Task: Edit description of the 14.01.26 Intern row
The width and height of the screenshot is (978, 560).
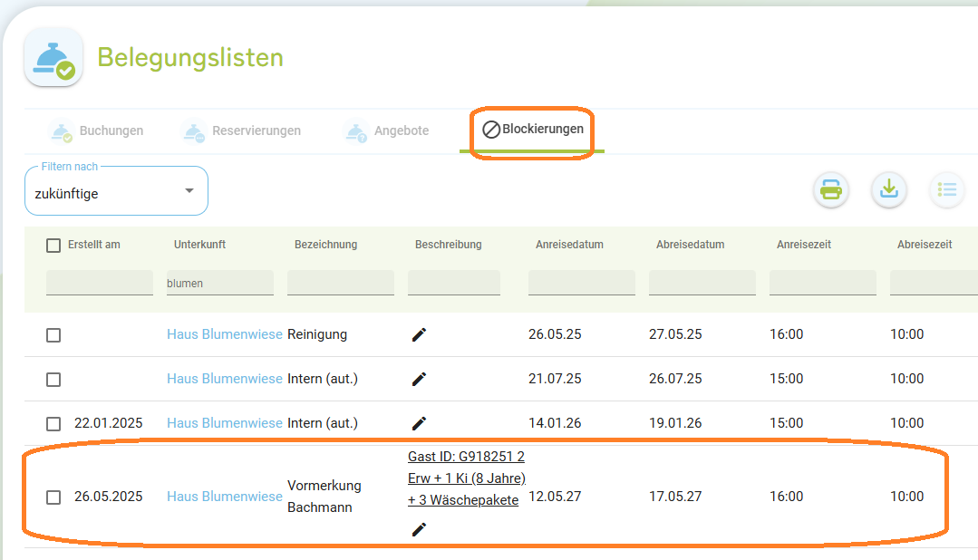Action: 419,423
